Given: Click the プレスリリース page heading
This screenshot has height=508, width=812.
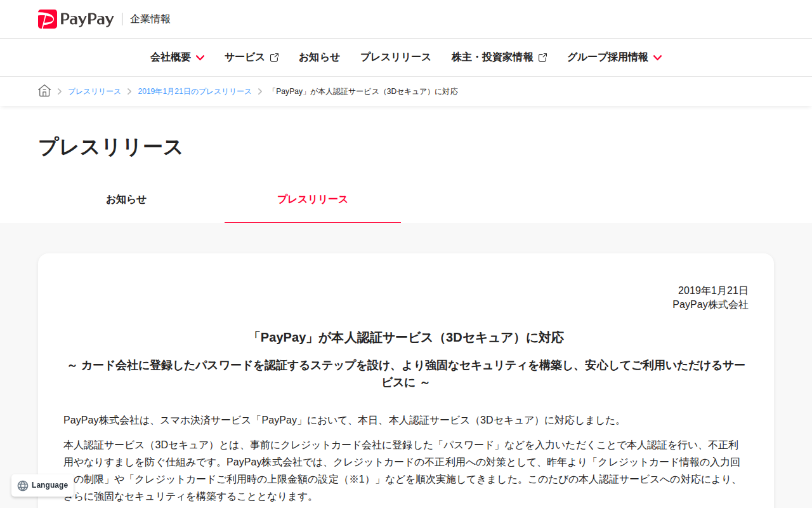Looking at the screenshot, I should point(110,147).
